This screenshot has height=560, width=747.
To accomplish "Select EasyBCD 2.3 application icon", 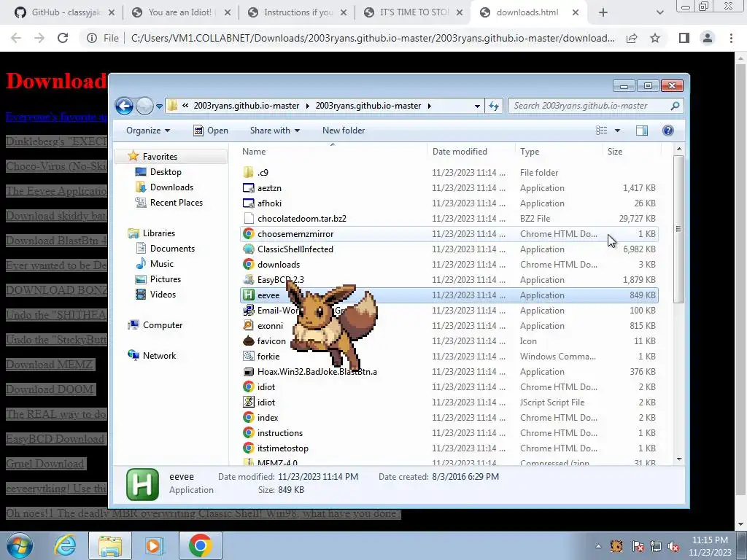I will (x=248, y=279).
